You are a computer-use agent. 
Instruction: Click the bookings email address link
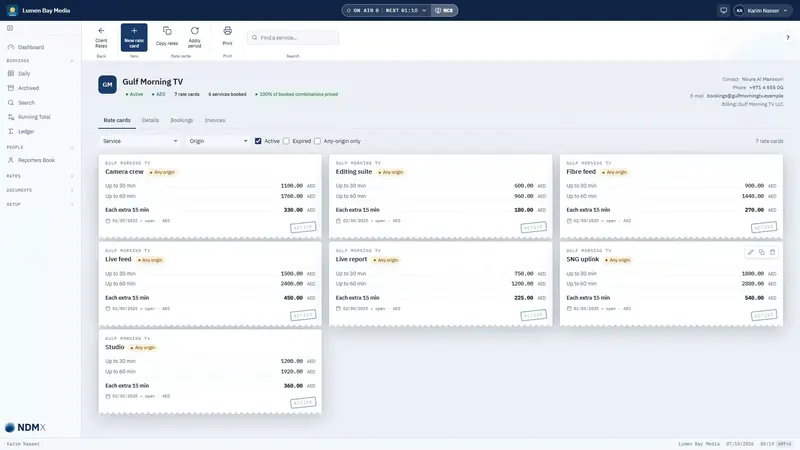click(745, 96)
